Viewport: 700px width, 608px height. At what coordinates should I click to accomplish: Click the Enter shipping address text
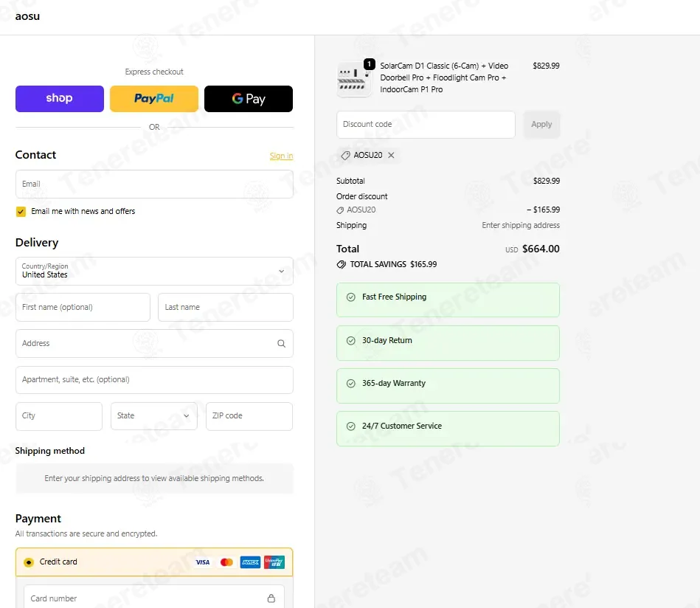point(521,226)
